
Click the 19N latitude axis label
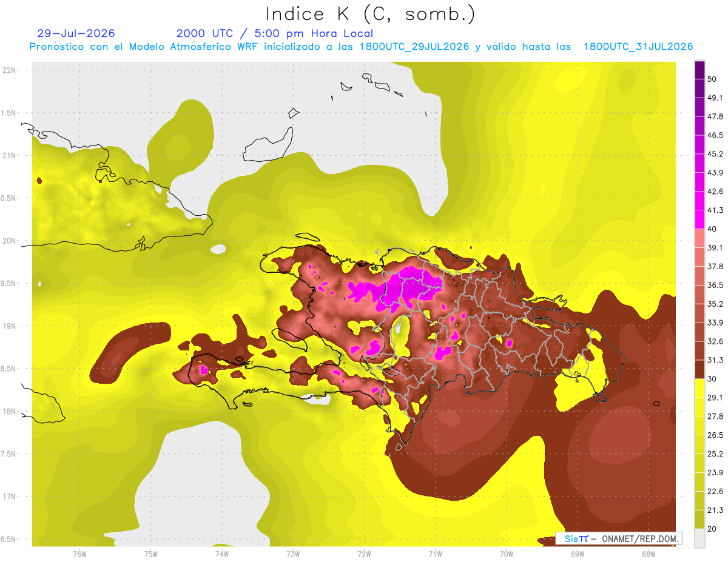(x=9, y=326)
